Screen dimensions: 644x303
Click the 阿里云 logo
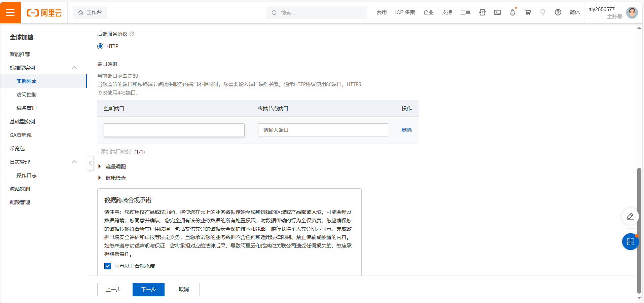point(44,13)
